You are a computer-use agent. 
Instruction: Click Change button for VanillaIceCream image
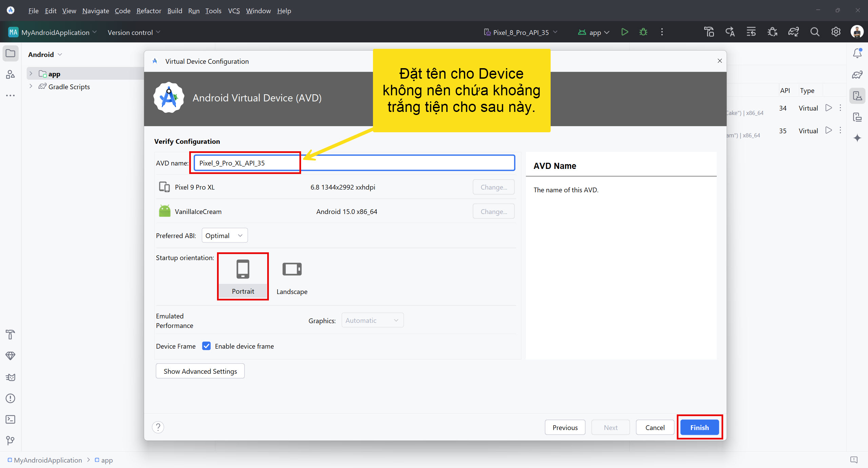(494, 211)
